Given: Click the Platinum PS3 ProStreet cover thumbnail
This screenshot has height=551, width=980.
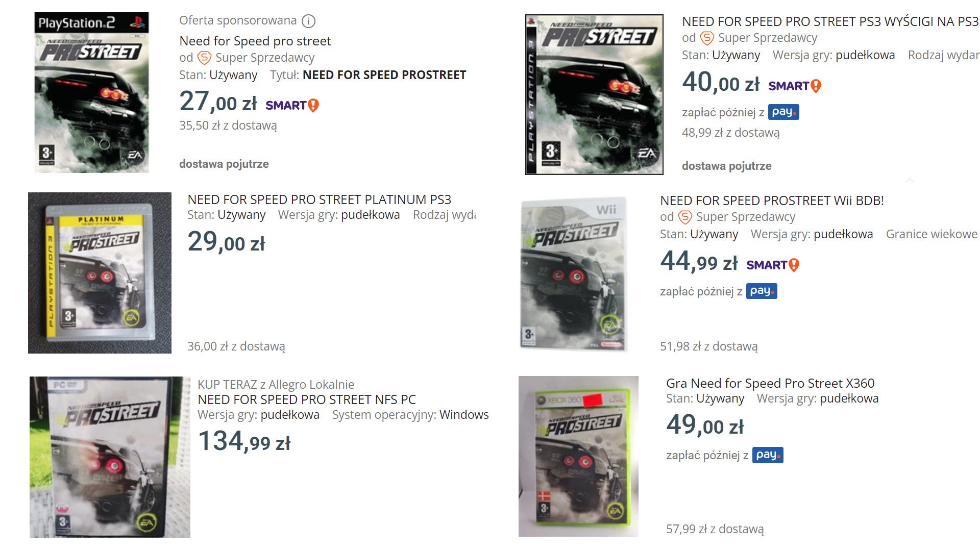Looking at the screenshot, I should pyautogui.click(x=100, y=273).
